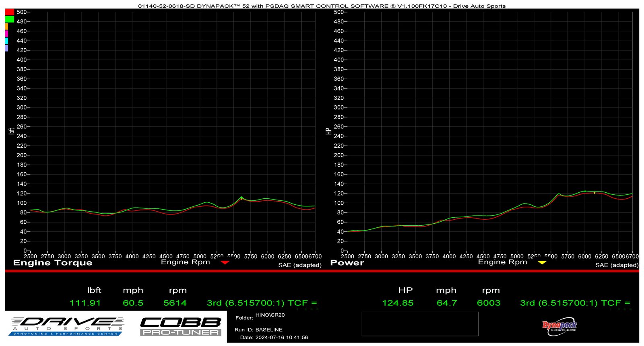The width and height of the screenshot is (644, 346).
Task: Click the vertical HP axis label
Action: point(328,131)
